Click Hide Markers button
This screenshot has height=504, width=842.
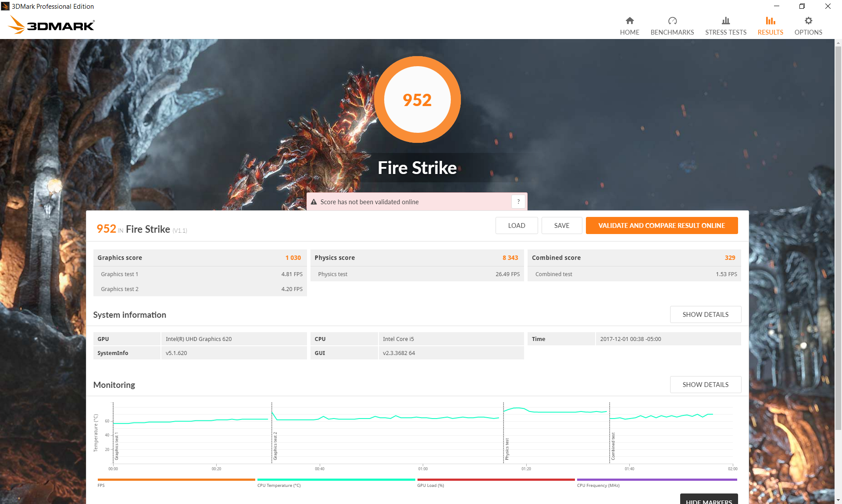[708, 500]
